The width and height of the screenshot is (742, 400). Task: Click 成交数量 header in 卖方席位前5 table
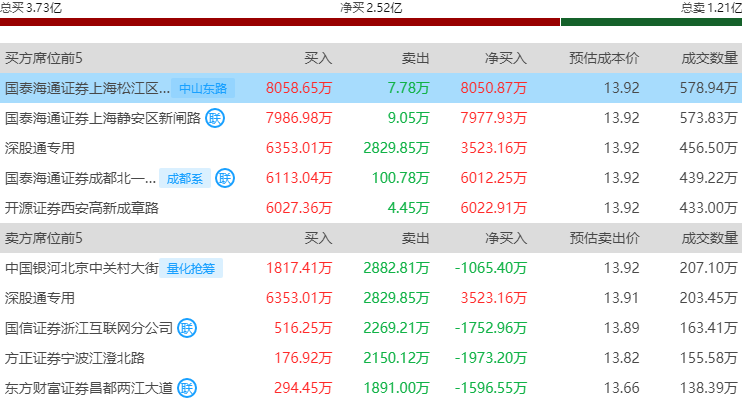pyautogui.click(x=709, y=238)
